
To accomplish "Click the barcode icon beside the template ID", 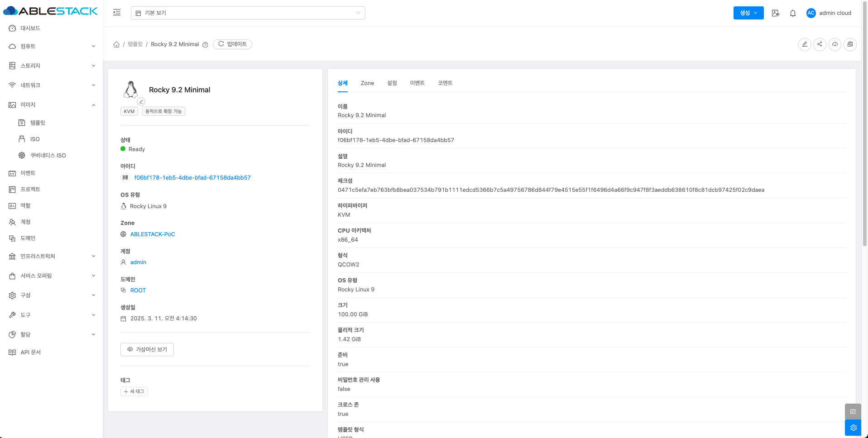I will click(x=125, y=178).
